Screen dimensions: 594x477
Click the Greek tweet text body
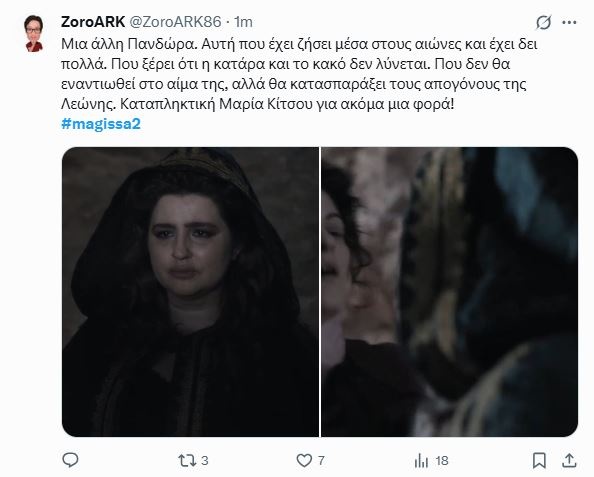(299, 74)
